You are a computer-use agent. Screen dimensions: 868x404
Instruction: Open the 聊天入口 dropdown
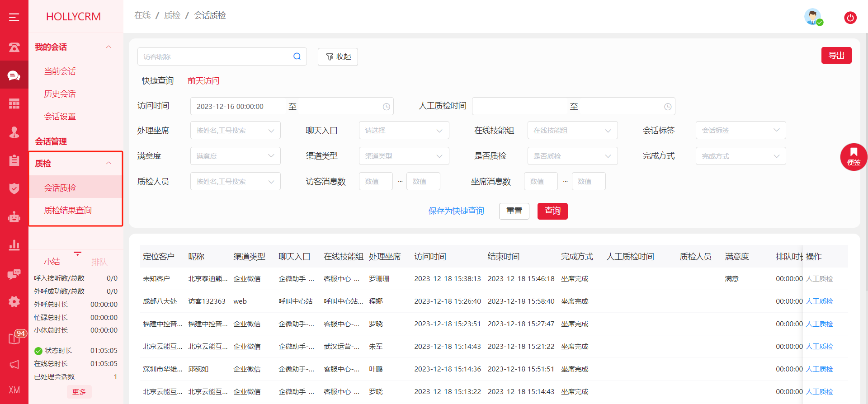pos(404,131)
